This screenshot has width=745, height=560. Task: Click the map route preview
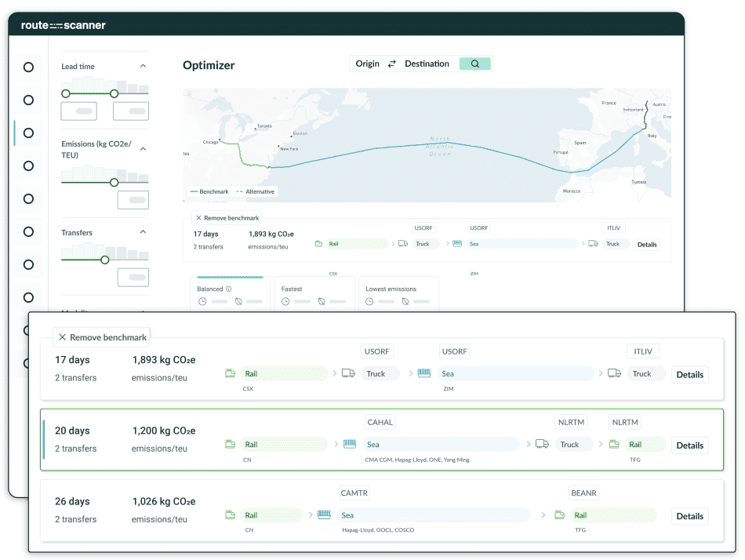(427, 145)
